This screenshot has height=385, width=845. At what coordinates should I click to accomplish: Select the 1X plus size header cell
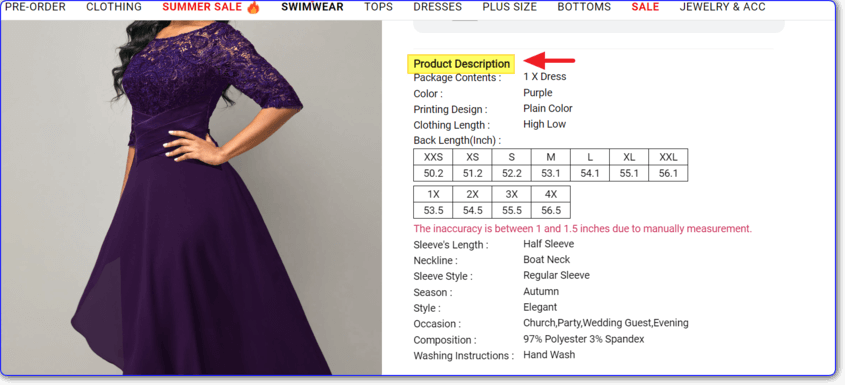point(433,194)
